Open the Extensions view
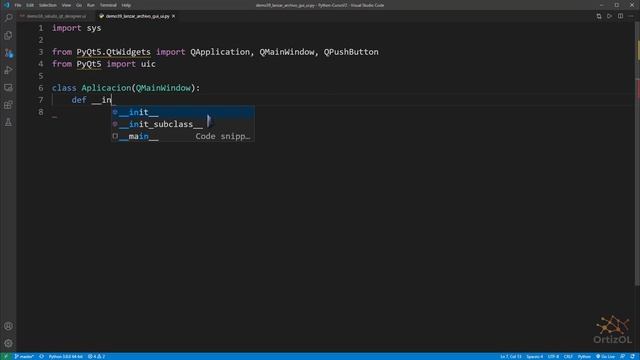This screenshot has height=360, width=640. point(8,105)
